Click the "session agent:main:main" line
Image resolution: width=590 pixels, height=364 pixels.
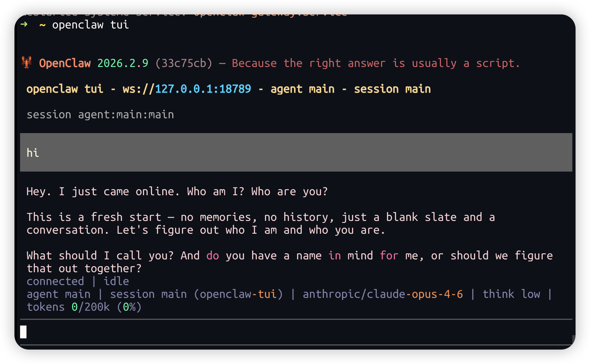tap(100, 115)
